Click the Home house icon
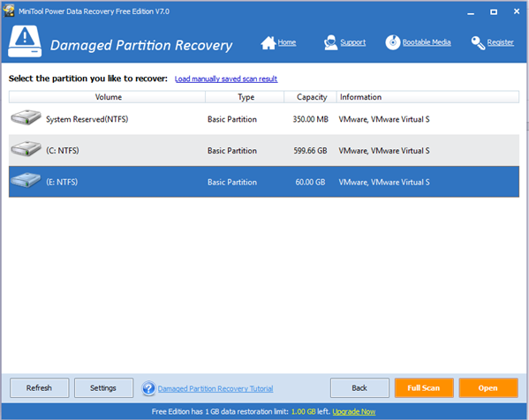Image resolution: width=529 pixels, height=420 pixels. tap(268, 43)
